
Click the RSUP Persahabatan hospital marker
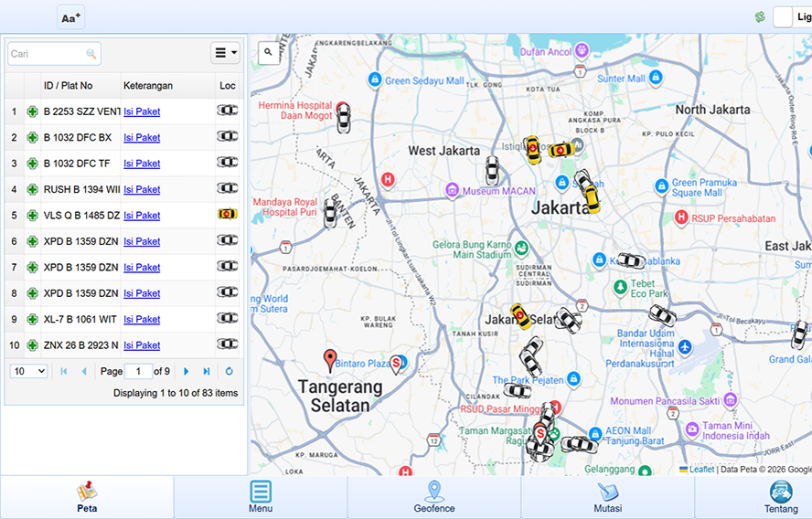681,217
